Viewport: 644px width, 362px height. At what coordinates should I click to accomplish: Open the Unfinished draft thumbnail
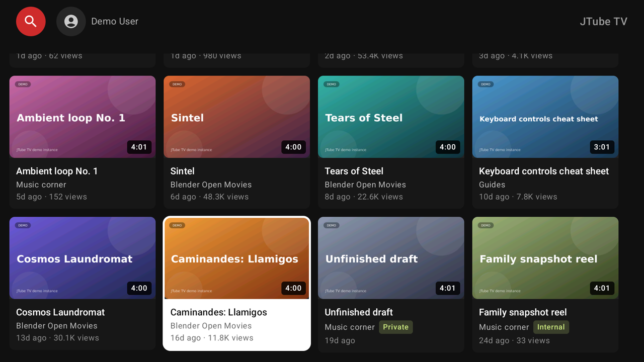pyautogui.click(x=391, y=258)
